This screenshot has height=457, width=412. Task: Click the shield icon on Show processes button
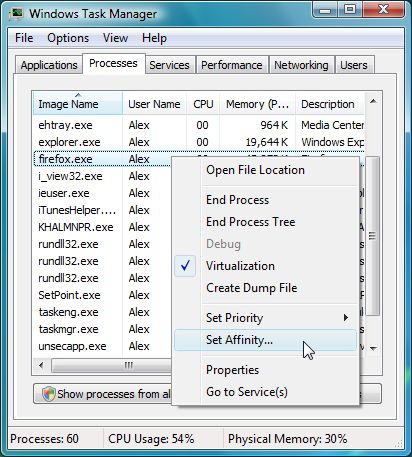click(49, 394)
